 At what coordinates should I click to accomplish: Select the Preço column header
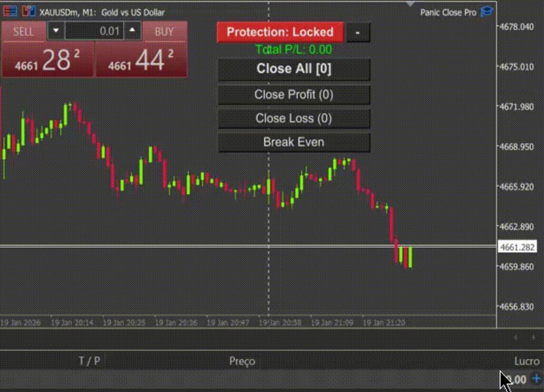point(243,361)
